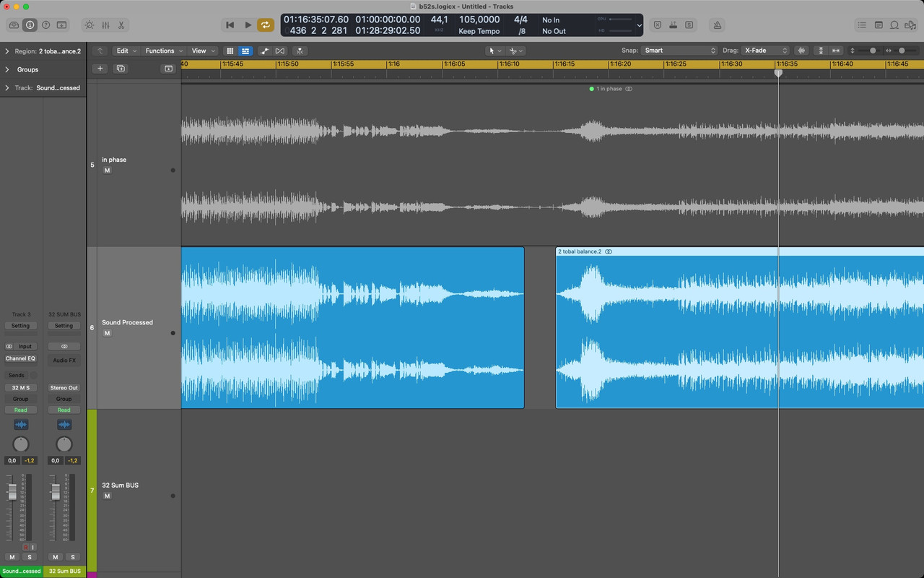Mute the 'in phase' track

107,171
